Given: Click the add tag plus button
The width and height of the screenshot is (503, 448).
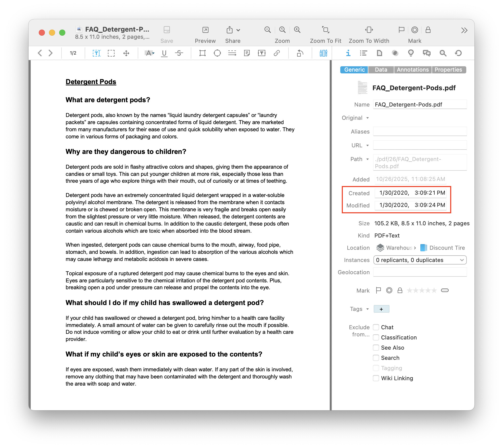Looking at the screenshot, I should 381,309.
